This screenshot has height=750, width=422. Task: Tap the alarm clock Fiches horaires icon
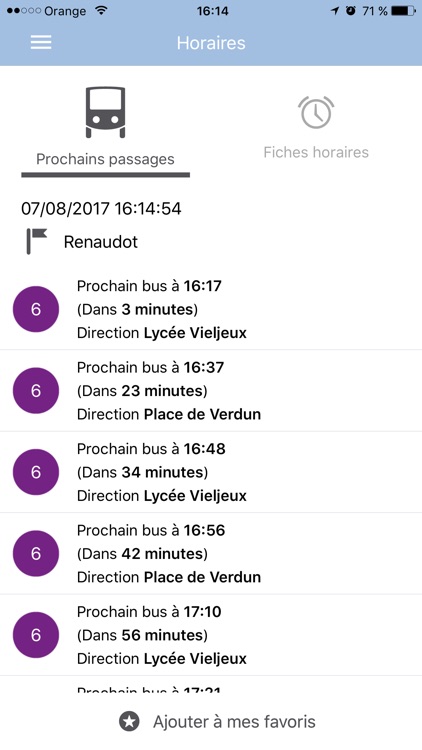pos(316,112)
